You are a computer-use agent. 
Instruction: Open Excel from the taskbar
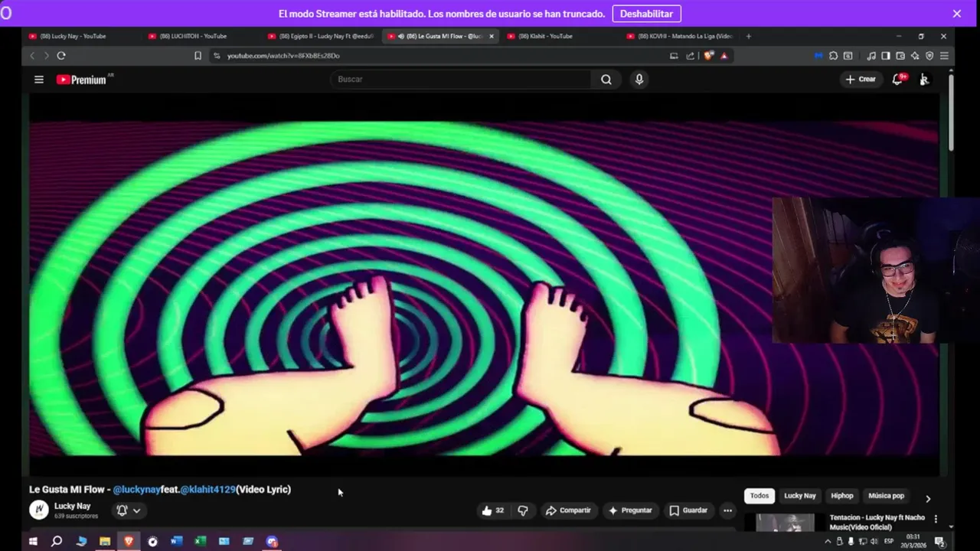[200, 541]
